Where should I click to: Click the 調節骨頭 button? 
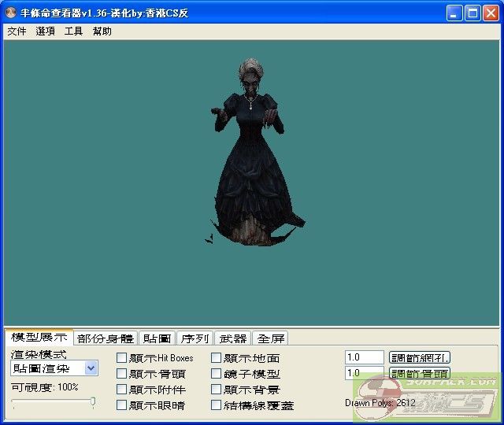tap(420, 373)
